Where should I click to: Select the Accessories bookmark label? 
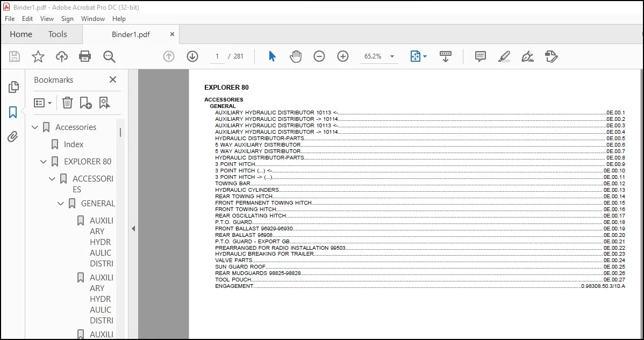76,127
